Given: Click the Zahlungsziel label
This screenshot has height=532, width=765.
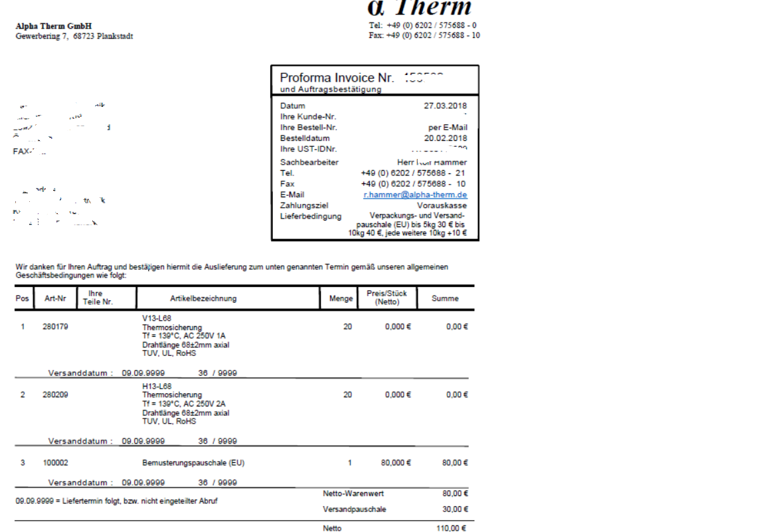Looking at the screenshot, I should [304, 205].
